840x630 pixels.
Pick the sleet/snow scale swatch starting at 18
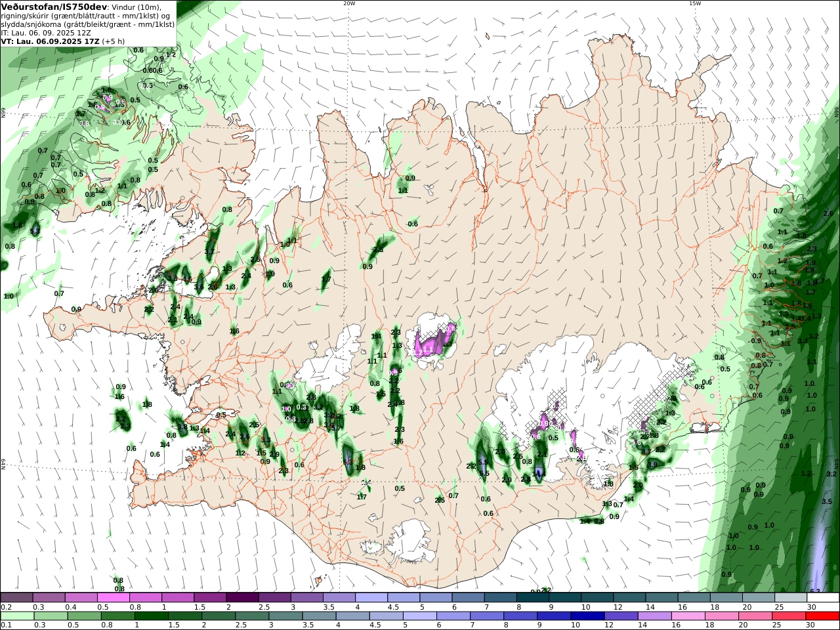pos(726,597)
